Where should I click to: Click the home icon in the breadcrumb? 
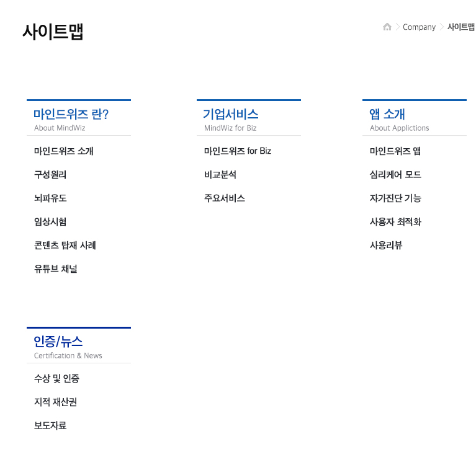tap(387, 27)
